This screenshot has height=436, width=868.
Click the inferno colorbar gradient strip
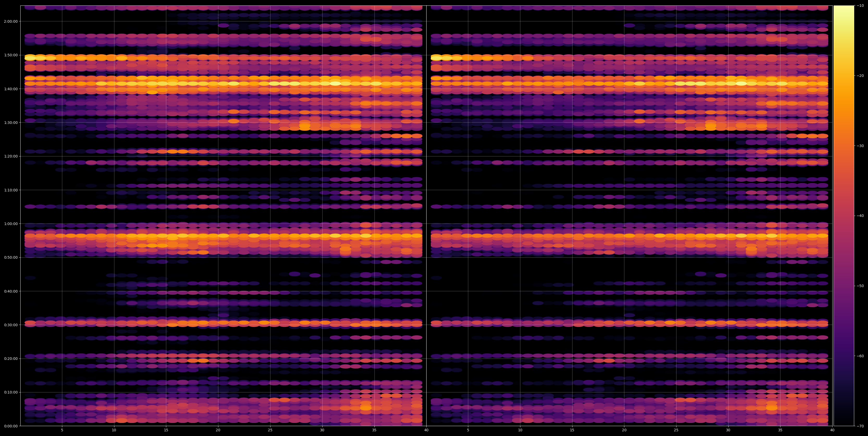(x=844, y=216)
